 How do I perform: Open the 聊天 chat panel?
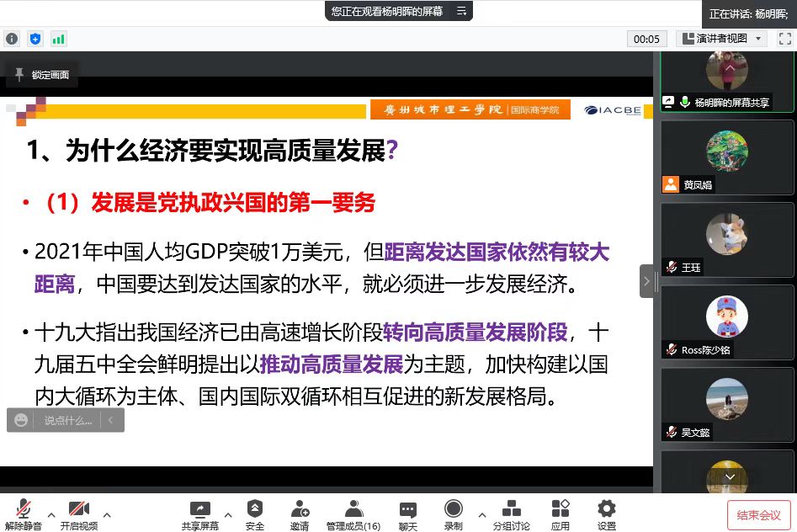(x=407, y=513)
